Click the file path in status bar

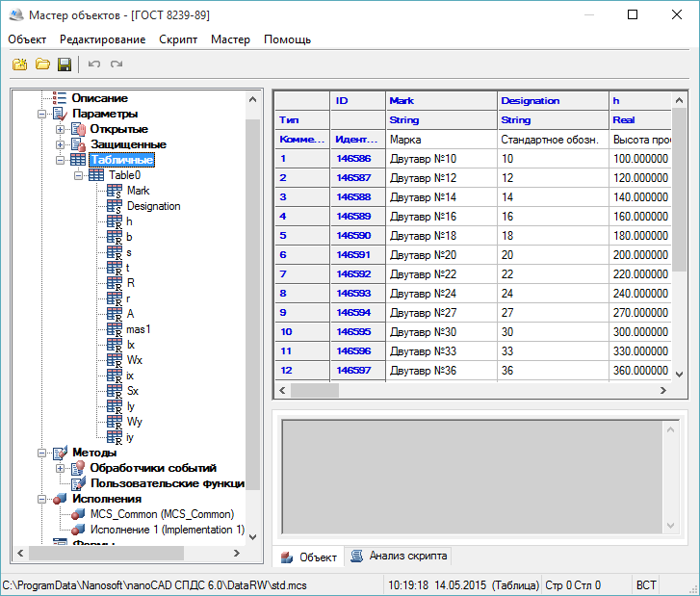pos(154,585)
